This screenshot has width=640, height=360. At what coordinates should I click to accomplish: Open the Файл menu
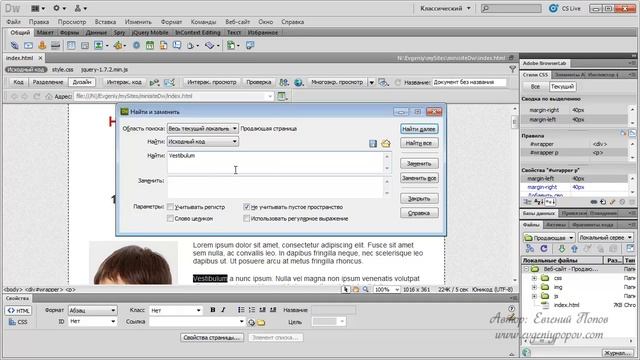(13, 22)
